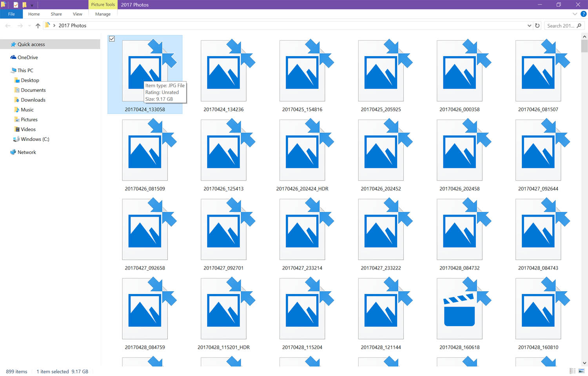588x376 pixels.
Task: Open Help with the question mark icon
Action: coord(583,14)
